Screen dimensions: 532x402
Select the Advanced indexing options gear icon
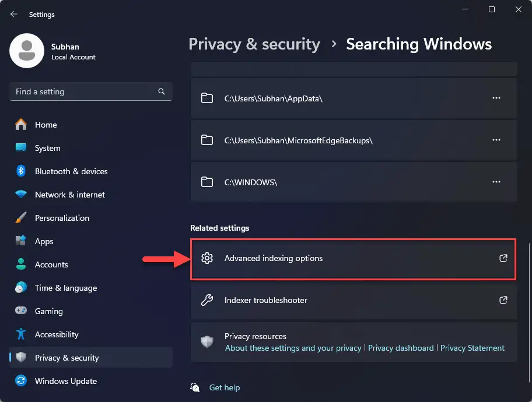tap(207, 259)
